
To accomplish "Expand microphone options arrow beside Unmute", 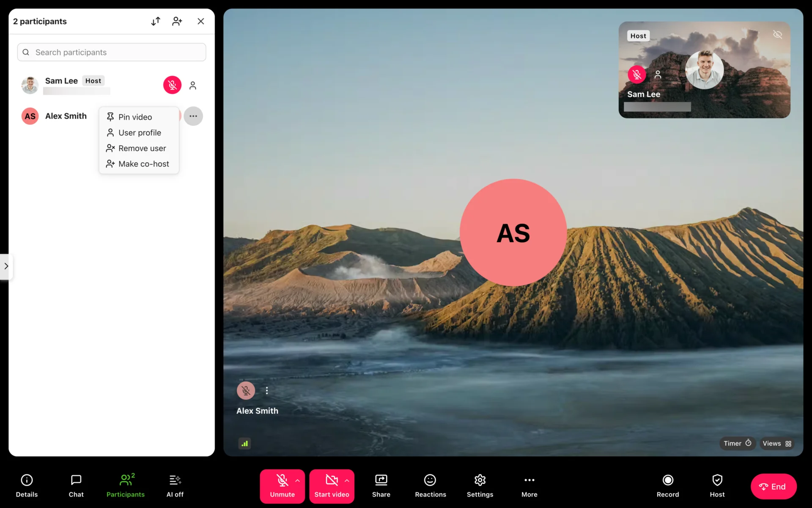I will (297, 480).
